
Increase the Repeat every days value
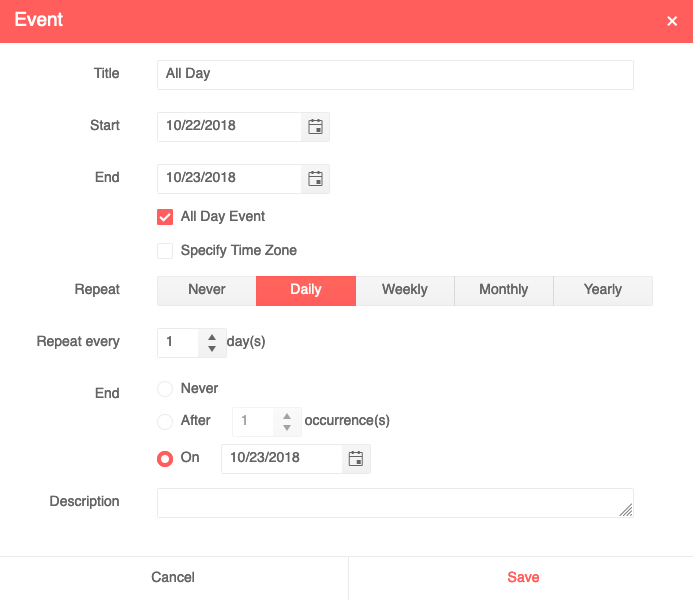tap(212, 337)
